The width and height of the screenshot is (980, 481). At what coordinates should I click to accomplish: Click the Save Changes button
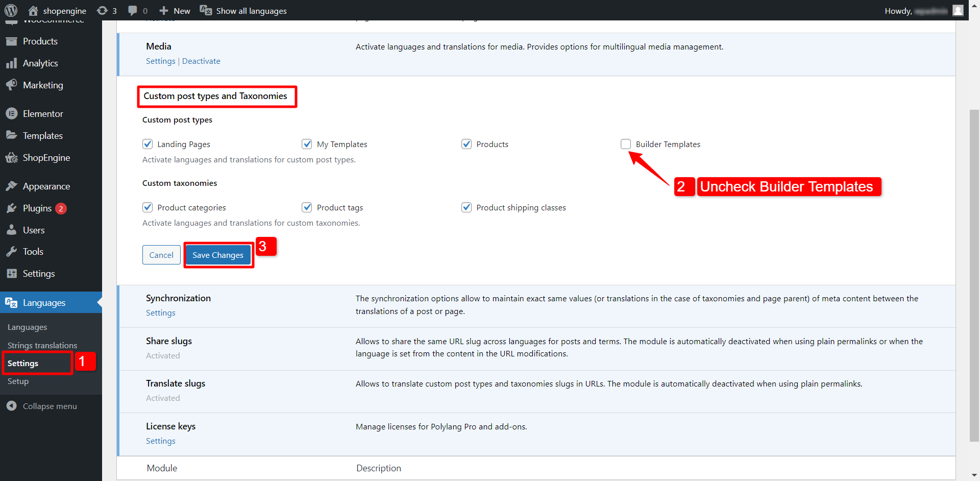point(218,255)
